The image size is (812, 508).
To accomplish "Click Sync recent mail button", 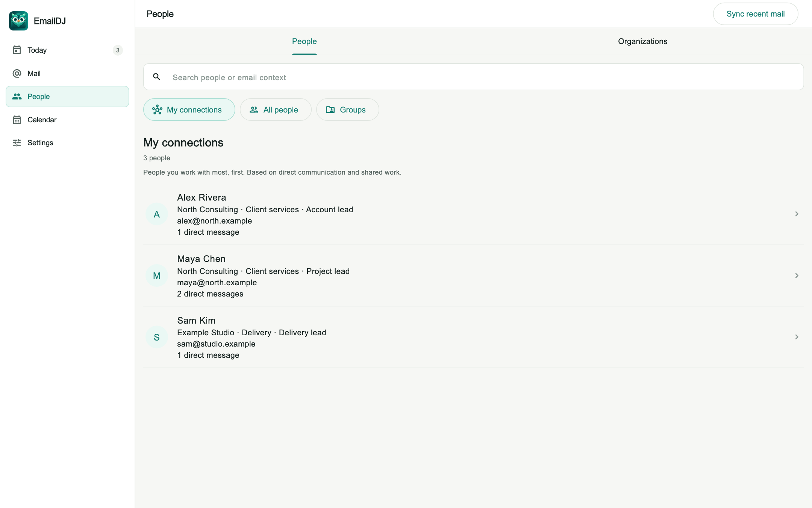I will coord(755,14).
